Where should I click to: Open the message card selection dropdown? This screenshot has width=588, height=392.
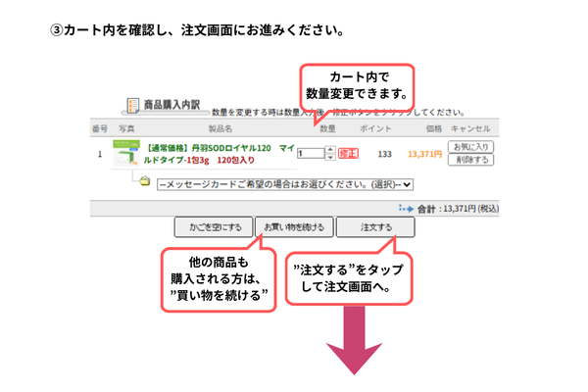tap(285, 183)
